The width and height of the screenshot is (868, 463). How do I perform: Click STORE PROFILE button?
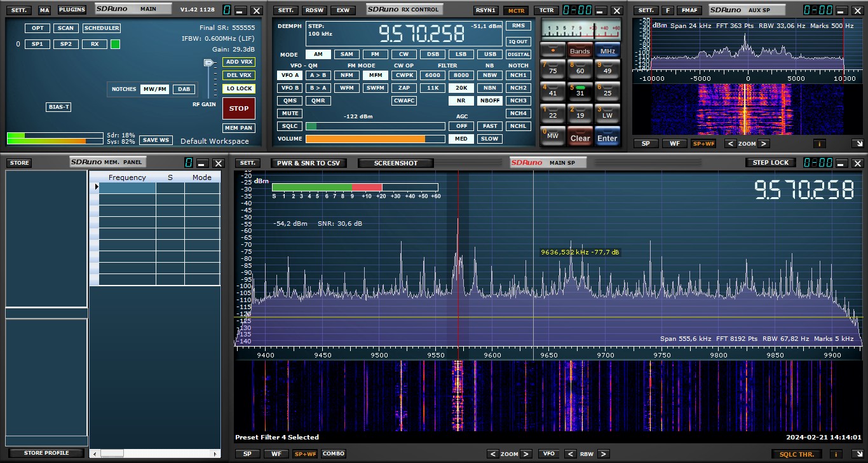pos(46,453)
